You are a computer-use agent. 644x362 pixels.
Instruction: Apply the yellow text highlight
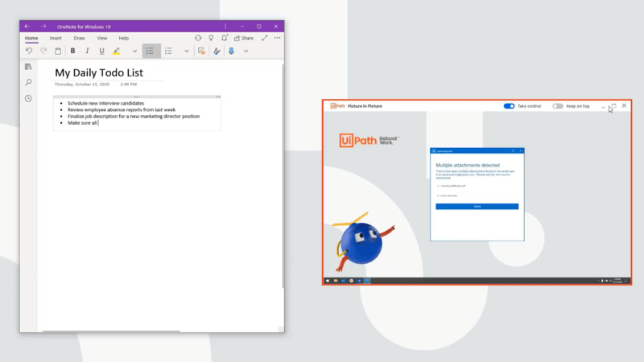click(117, 51)
